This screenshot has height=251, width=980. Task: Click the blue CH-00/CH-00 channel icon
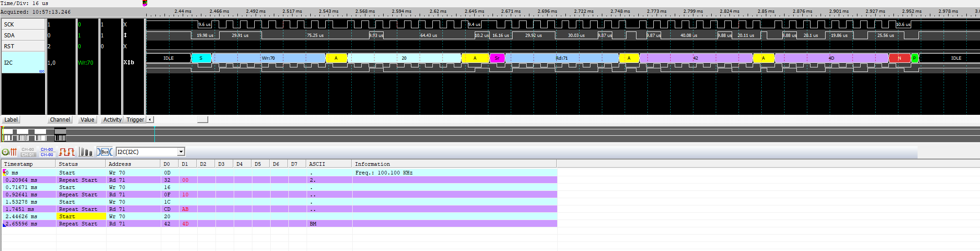pyautogui.click(x=47, y=152)
